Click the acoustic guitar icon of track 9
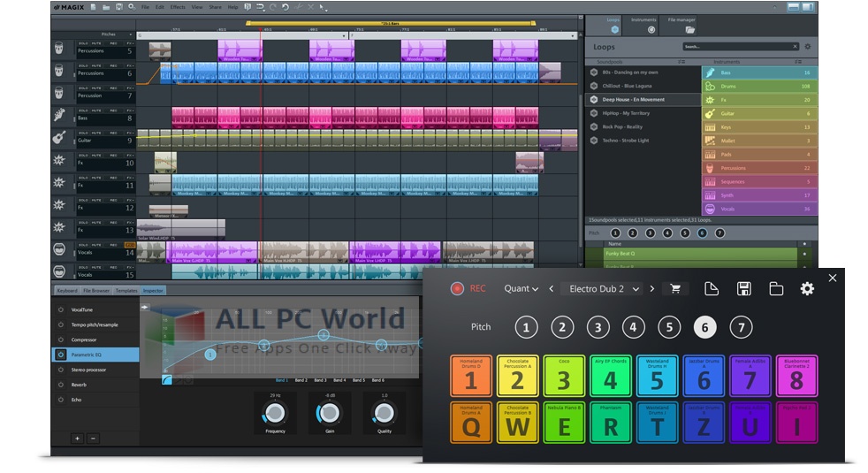This screenshot has height=473, width=868. 59,137
